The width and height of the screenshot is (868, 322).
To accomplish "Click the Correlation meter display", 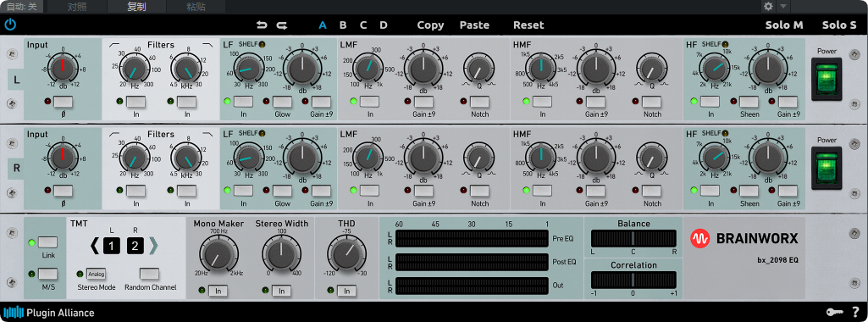I will [x=633, y=280].
